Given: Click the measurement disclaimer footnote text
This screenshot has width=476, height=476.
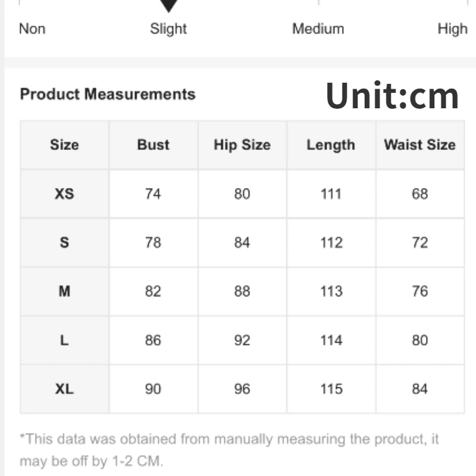Looking at the screenshot, I should click(229, 450).
